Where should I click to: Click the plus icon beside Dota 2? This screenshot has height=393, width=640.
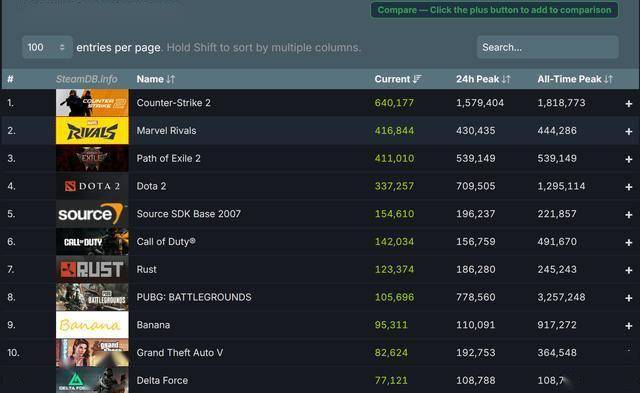629,187
